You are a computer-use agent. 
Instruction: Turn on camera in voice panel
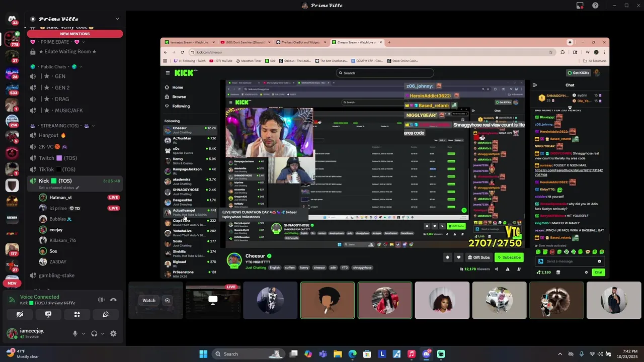[20, 314]
